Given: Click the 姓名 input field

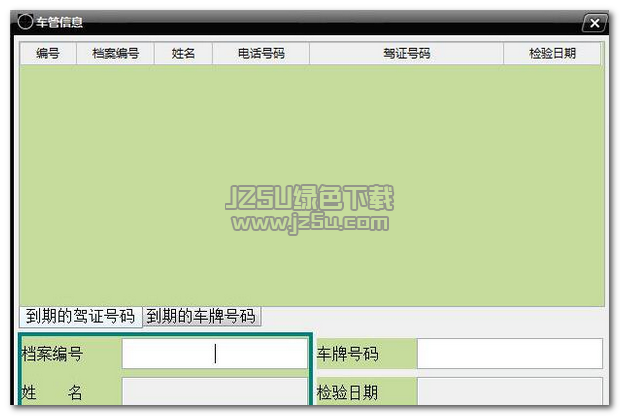Looking at the screenshot, I should (215, 391).
